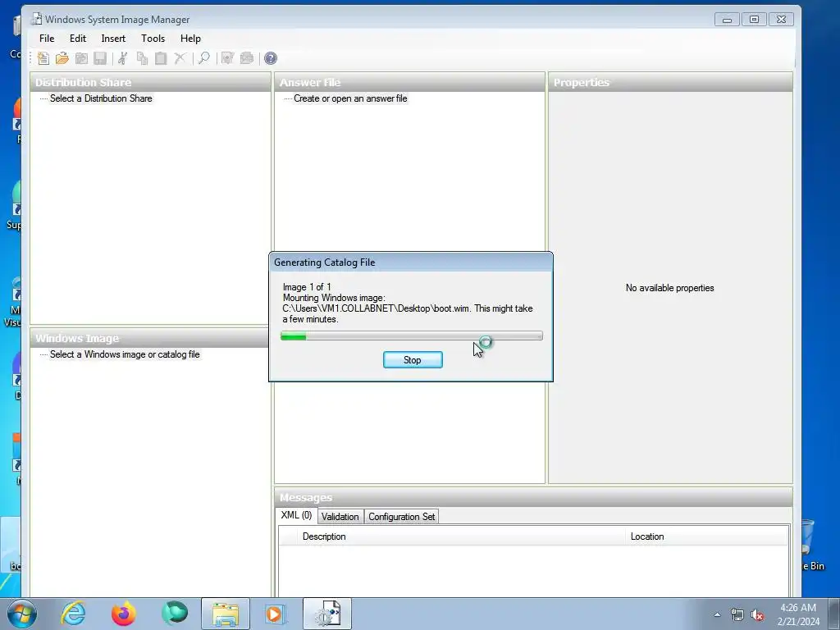The height and width of the screenshot is (630, 840).
Task: Click the Delete X icon in toolbar
Action: coord(180,58)
